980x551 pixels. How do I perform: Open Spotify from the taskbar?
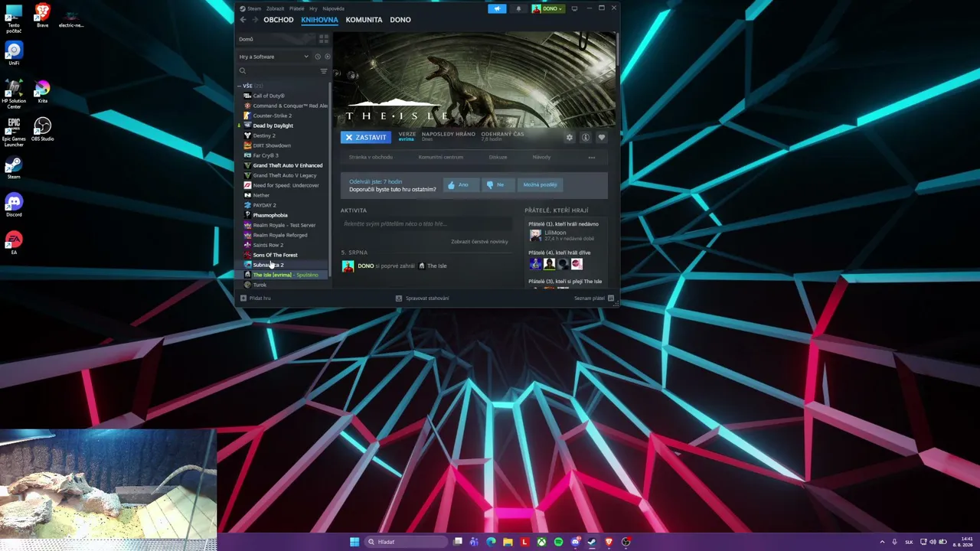pos(558,542)
